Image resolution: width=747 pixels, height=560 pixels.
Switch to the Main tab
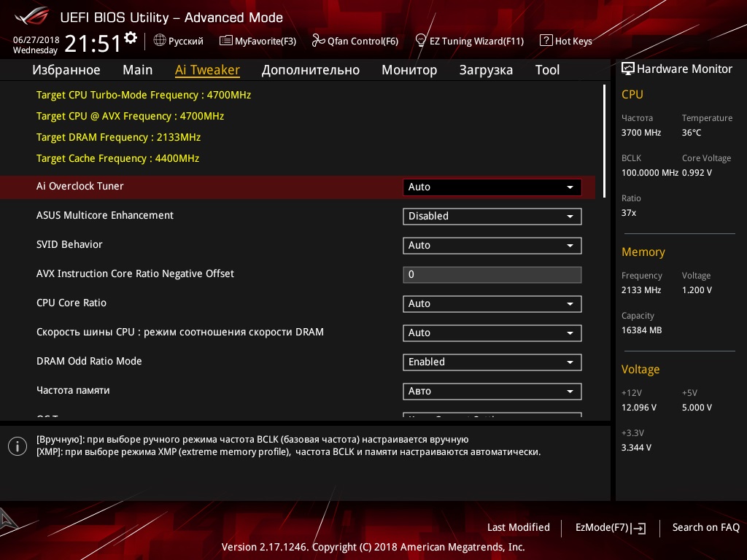(x=138, y=70)
